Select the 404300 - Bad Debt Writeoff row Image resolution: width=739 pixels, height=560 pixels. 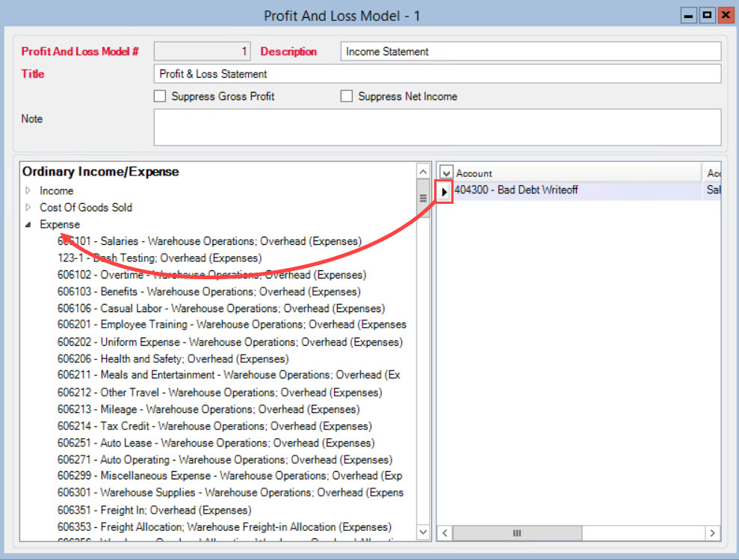pos(578,190)
